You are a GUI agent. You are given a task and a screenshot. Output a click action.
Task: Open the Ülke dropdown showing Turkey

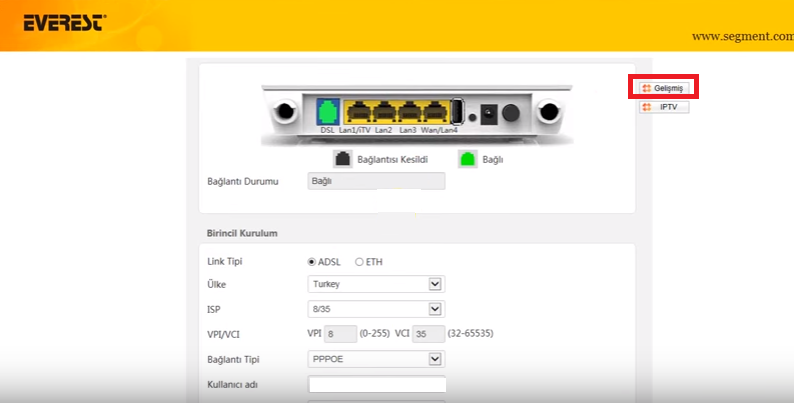(x=376, y=284)
